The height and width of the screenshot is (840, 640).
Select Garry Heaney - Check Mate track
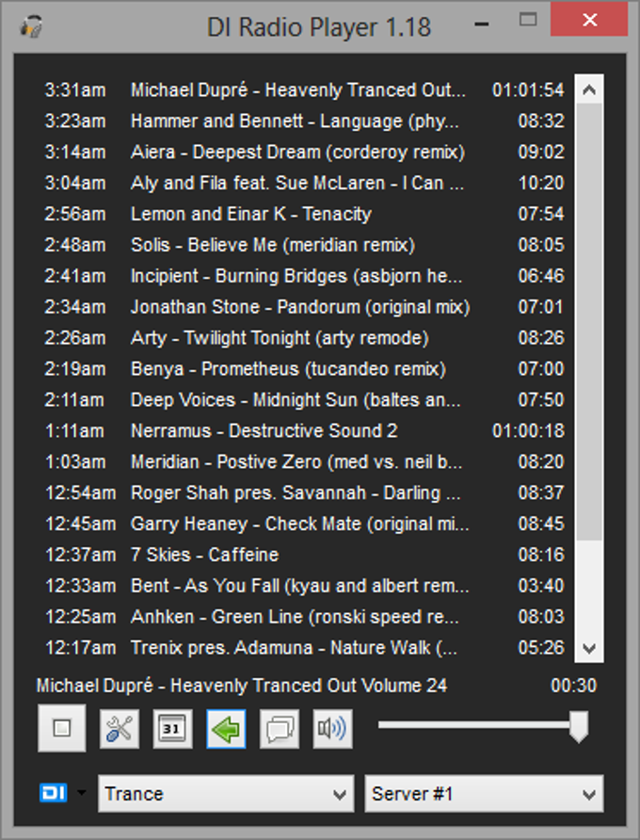(x=304, y=524)
